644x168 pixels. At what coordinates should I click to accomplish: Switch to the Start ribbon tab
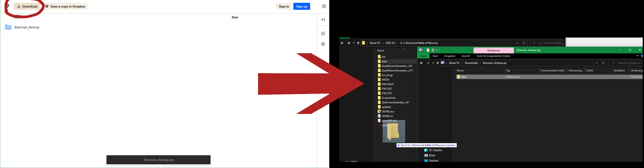click(435, 56)
